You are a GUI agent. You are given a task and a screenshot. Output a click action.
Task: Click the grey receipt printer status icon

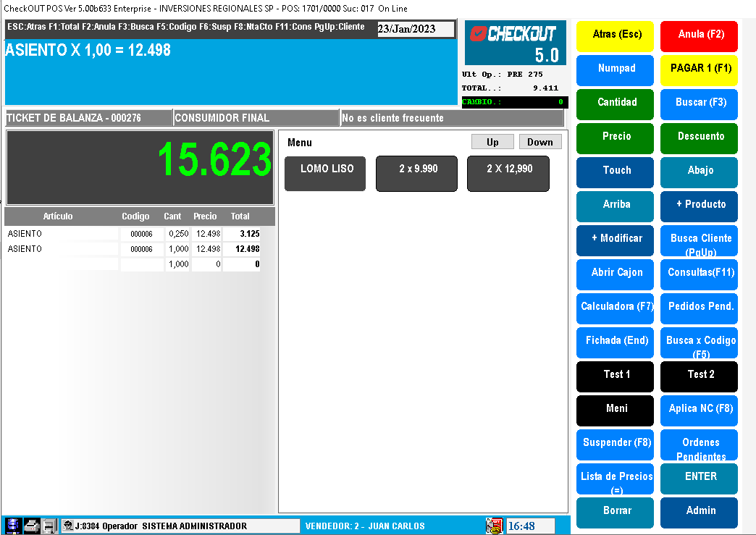(49, 526)
